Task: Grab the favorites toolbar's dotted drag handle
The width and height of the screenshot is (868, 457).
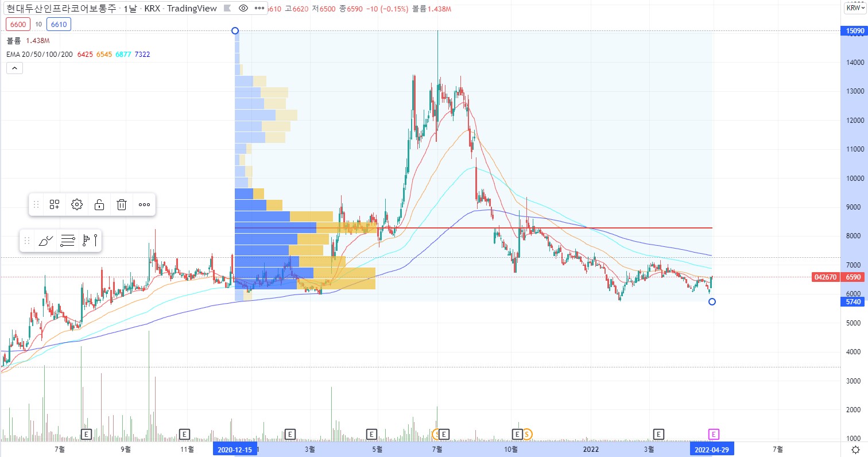Action: (x=27, y=241)
